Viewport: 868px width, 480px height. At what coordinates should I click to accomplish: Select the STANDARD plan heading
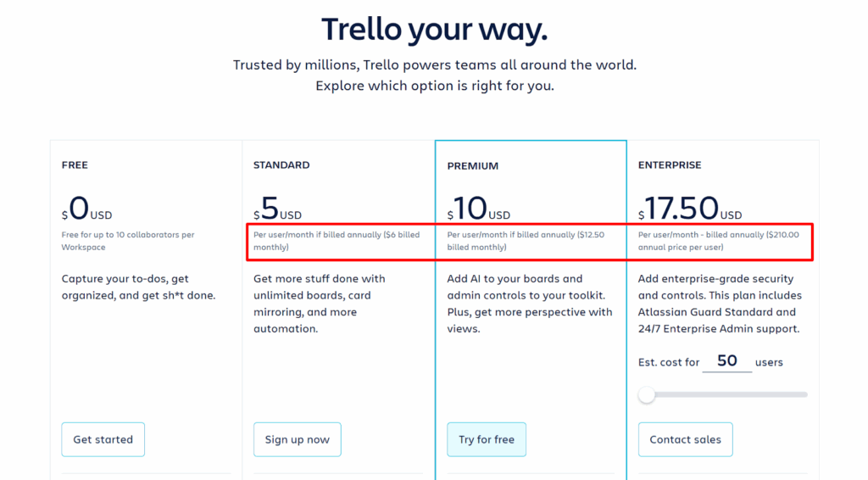(281, 165)
